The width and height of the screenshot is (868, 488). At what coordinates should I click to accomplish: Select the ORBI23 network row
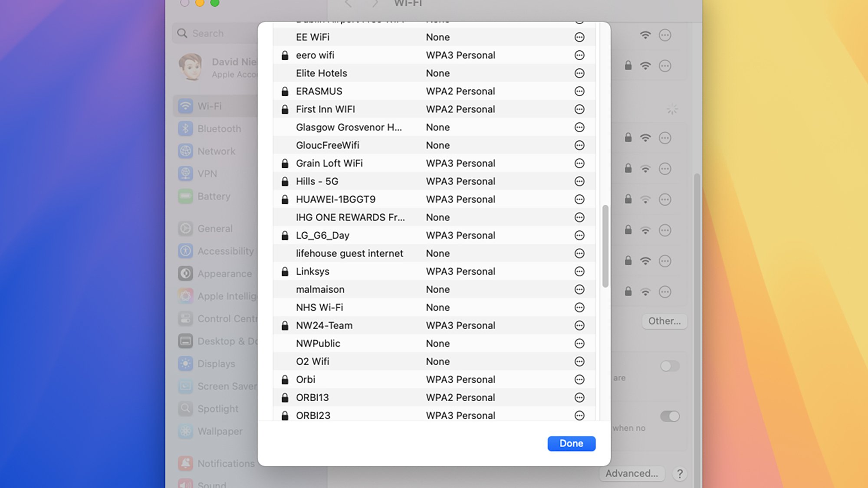[x=434, y=415]
